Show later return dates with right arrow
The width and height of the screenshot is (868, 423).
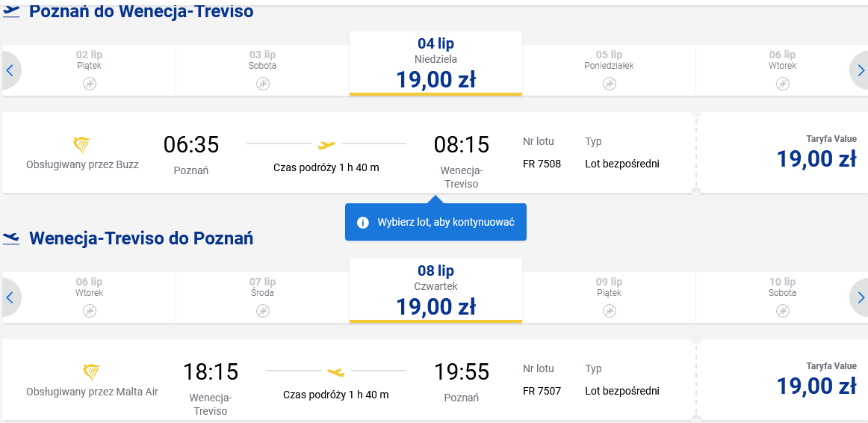[x=860, y=298]
